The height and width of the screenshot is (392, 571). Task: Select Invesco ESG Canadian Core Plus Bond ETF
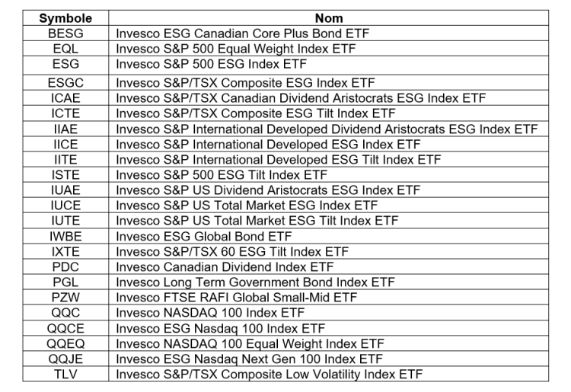click(x=243, y=33)
